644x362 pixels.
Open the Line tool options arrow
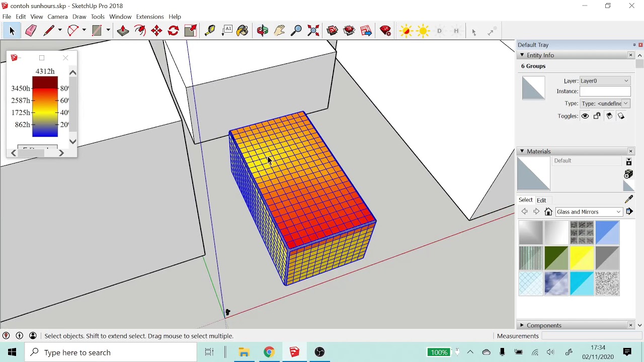60,31
